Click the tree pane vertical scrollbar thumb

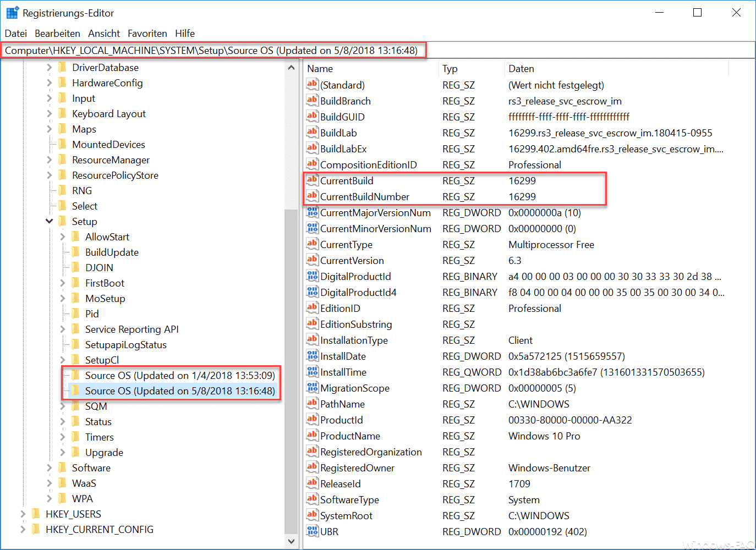click(x=291, y=371)
